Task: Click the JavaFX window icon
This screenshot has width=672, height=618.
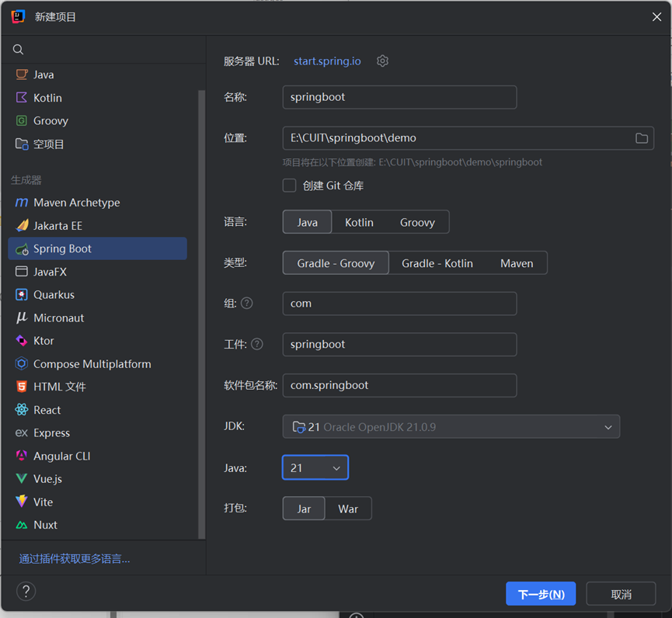Action: click(22, 272)
